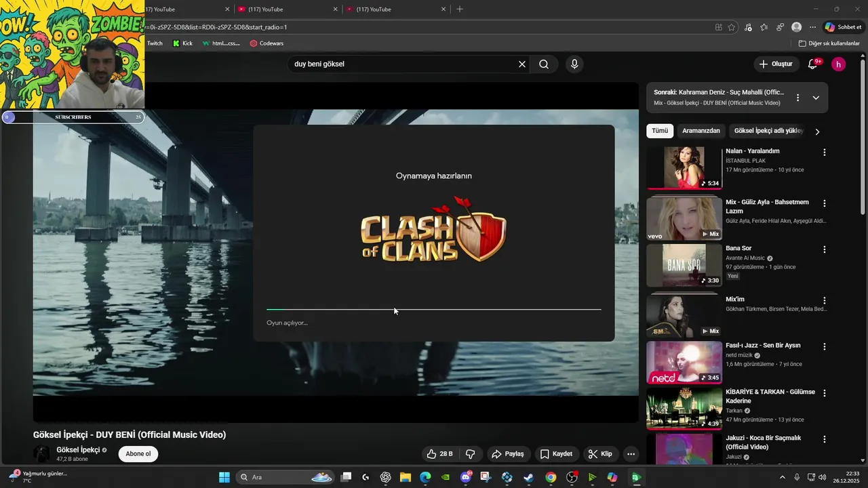Open Bana Sor video title
Viewport: 868px width, 488px height.
pyautogui.click(x=738, y=248)
